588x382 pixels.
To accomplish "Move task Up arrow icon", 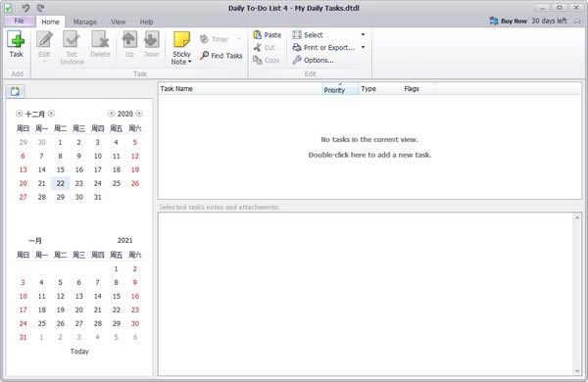I will tap(129, 40).
